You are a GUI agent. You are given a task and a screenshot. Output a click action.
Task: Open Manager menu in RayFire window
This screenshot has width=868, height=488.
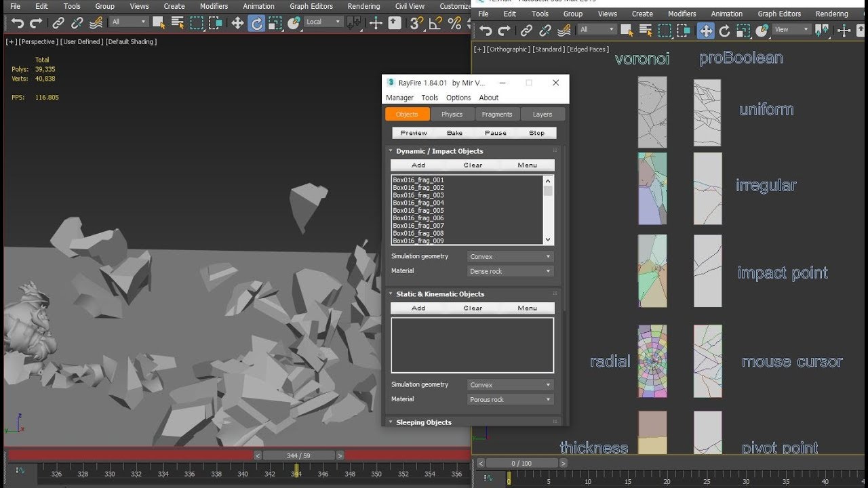pos(399,98)
